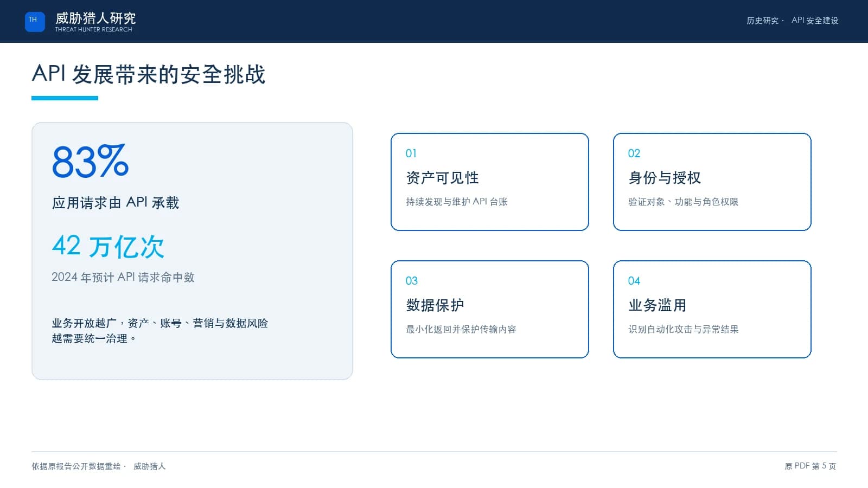Click the footer note 依据原报告公开数据重绘
This screenshot has width=868, height=488.
tap(76, 466)
